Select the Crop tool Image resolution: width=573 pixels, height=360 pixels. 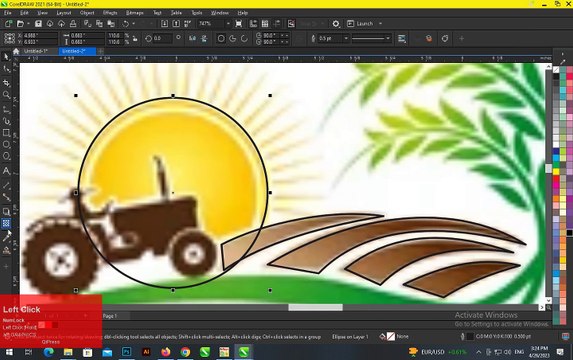coord(6,83)
